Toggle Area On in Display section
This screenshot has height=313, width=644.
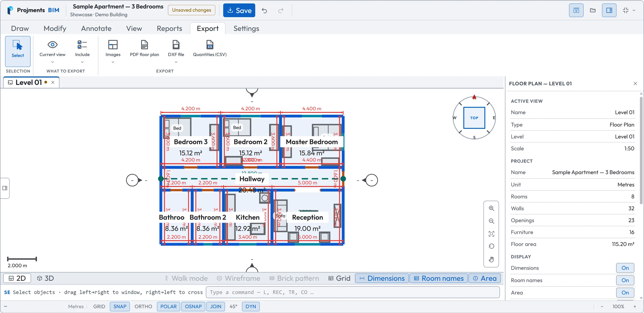pyautogui.click(x=625, y=292)
